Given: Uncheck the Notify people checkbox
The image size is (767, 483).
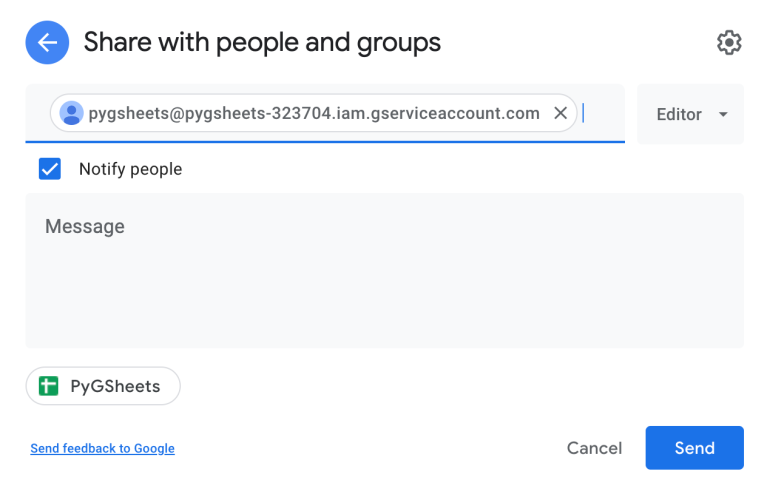Looking at the screenshot, I should coord(50,169).
